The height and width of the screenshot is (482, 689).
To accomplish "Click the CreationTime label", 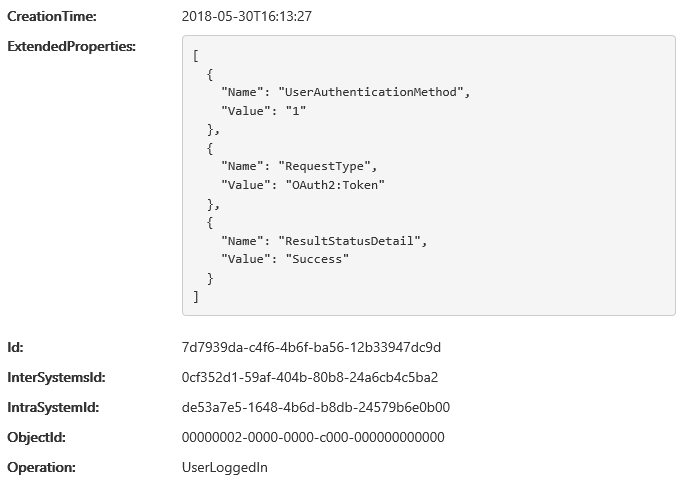I will pos(52,16).
